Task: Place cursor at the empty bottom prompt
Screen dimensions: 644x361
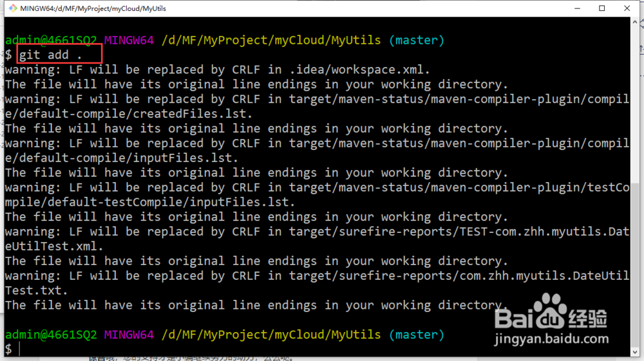Action: pyautogui.click(x=20, y=349)
